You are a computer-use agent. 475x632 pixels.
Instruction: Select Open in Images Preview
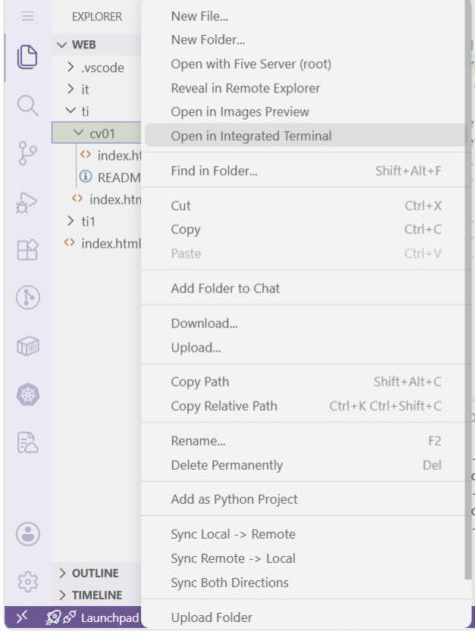pos(304,112)
